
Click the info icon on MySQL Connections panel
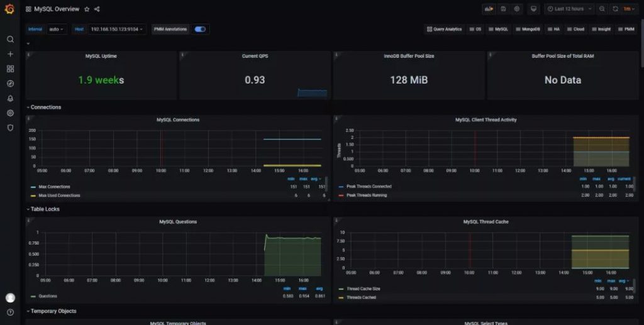pyautogui.click(x=28, y=119)
